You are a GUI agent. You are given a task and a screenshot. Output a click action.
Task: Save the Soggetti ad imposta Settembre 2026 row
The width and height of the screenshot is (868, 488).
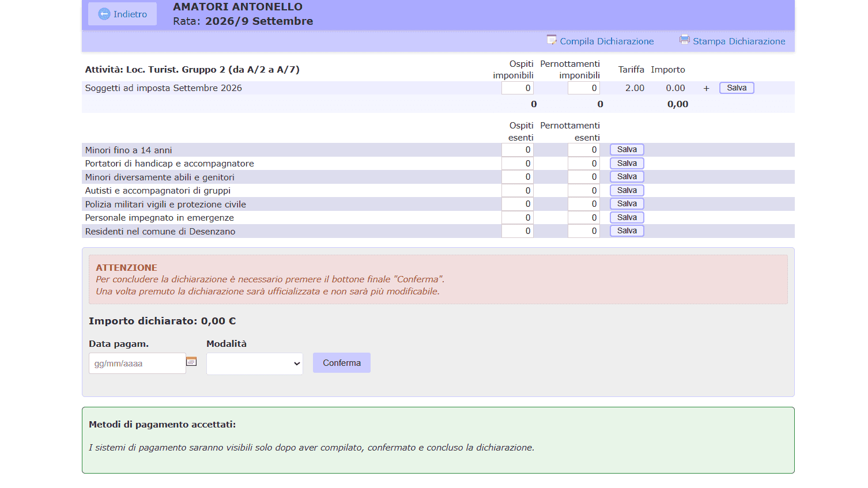click(737, 88)
